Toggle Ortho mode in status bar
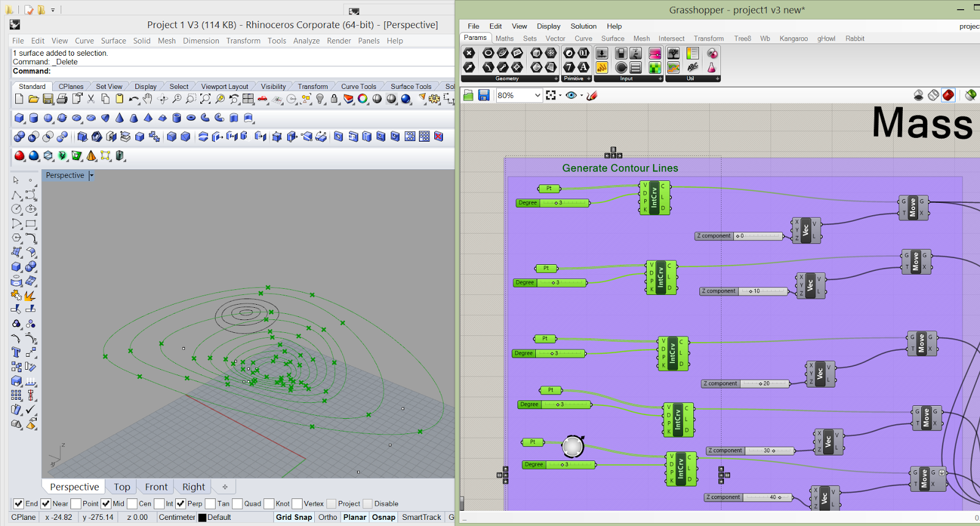Image resolution: width=980 pixels, height=526 pixels. (x=328, y=517)
